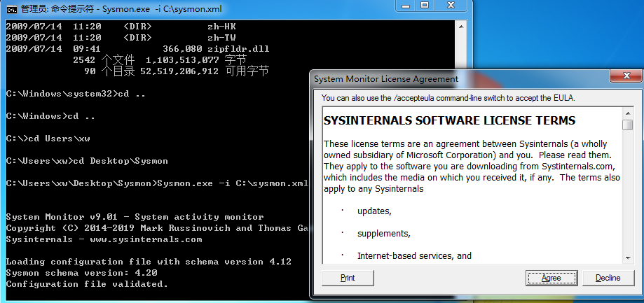Click the 'cd Users\xw' command line
The width and height of the screenshot is (644, 303).
click(48, 139)
